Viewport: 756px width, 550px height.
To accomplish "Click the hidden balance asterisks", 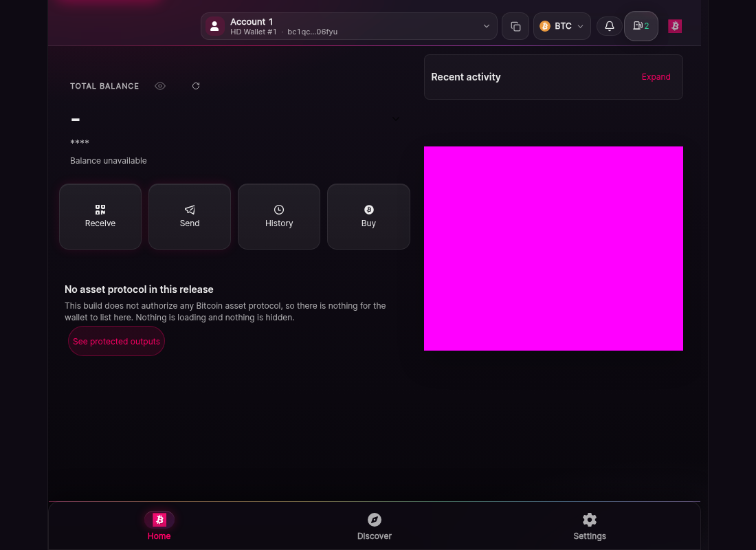I will pyautogui.click(x=80, y=142).
